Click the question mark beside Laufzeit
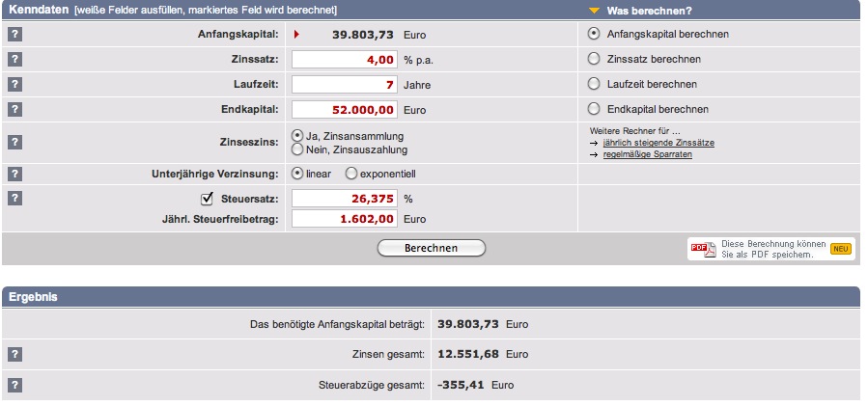The image size is (868, 406). click(x=14, y=84)
